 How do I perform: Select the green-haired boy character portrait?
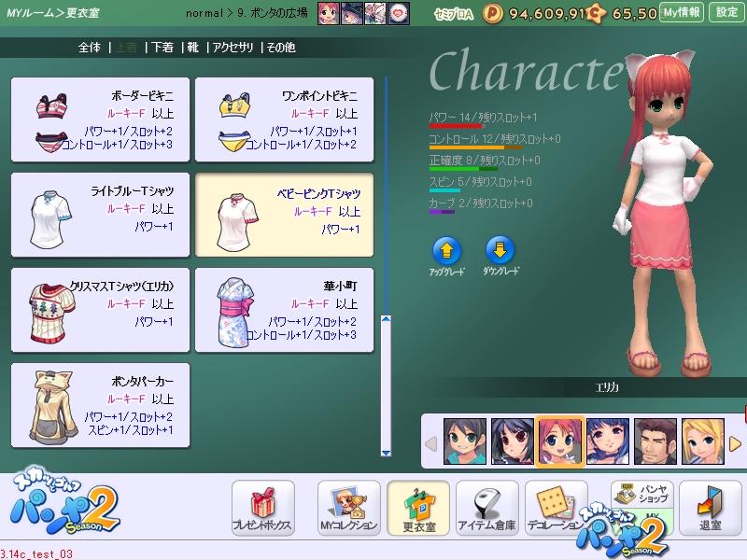[465, 441]
